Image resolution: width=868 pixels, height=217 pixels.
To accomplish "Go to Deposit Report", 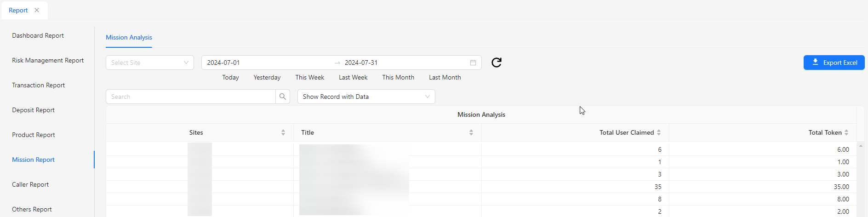I will [33, 110].
